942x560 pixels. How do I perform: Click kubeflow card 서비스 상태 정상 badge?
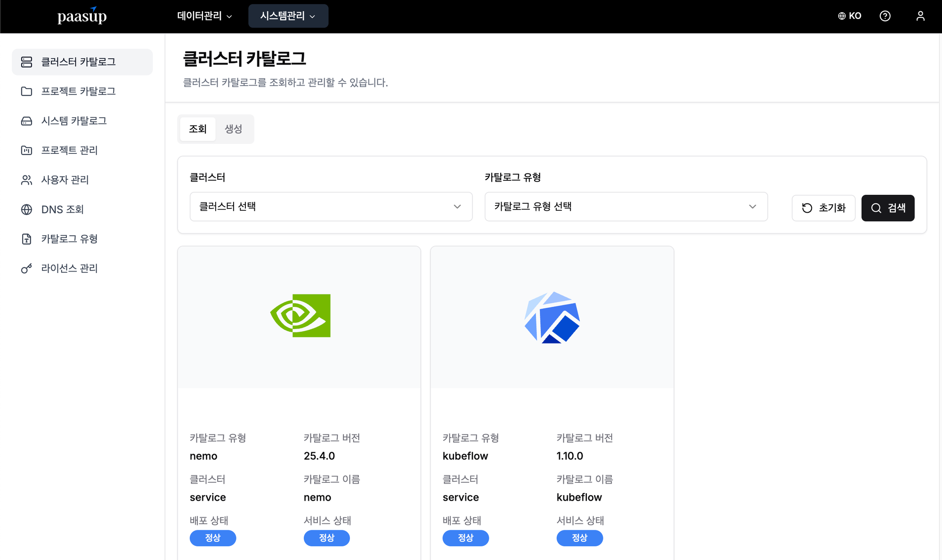point(580,538)
